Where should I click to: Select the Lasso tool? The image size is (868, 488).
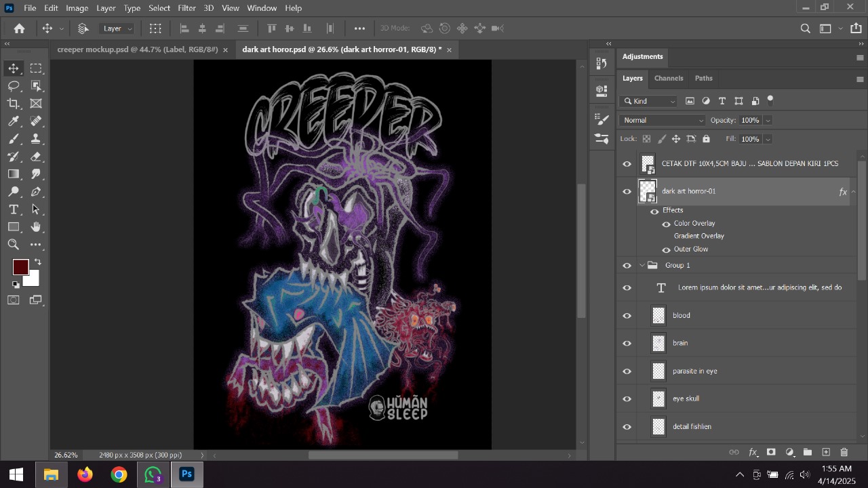(14, 86)
